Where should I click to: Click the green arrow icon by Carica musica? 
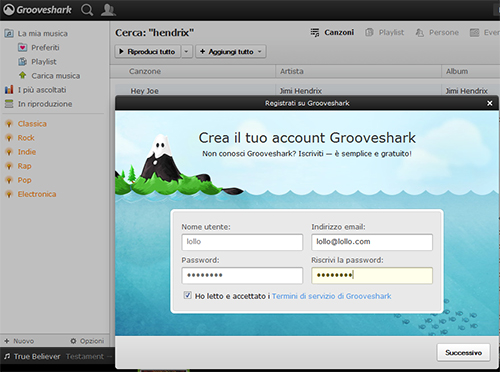[22, 75]
